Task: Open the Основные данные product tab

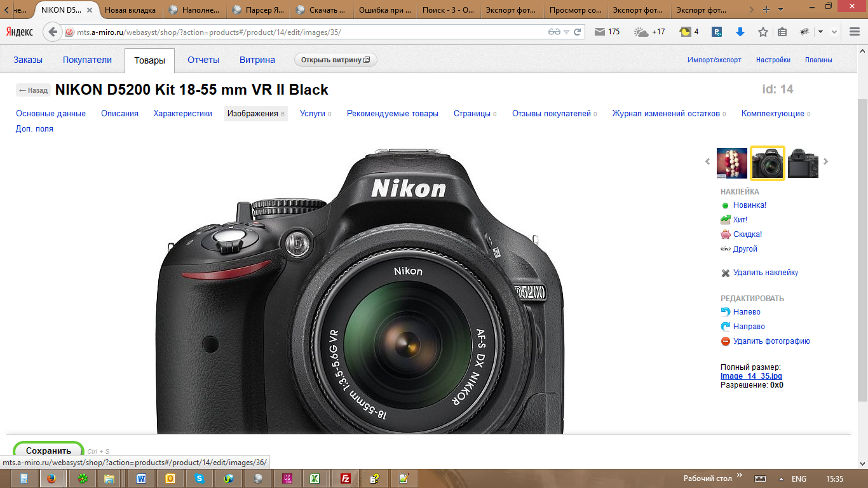Action: point(51,114)
